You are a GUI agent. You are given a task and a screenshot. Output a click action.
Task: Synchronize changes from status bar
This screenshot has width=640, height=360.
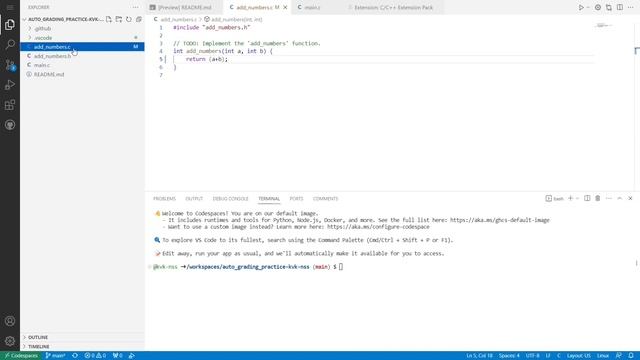click(x=75, y=356)
